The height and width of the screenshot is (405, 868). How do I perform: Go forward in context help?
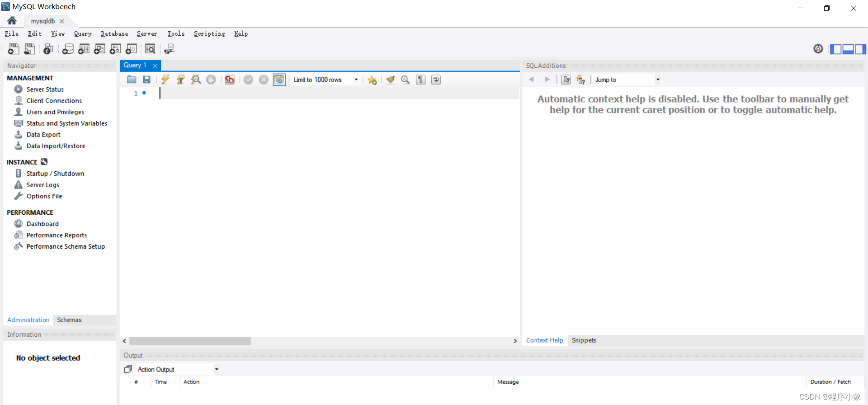point(547,80)
